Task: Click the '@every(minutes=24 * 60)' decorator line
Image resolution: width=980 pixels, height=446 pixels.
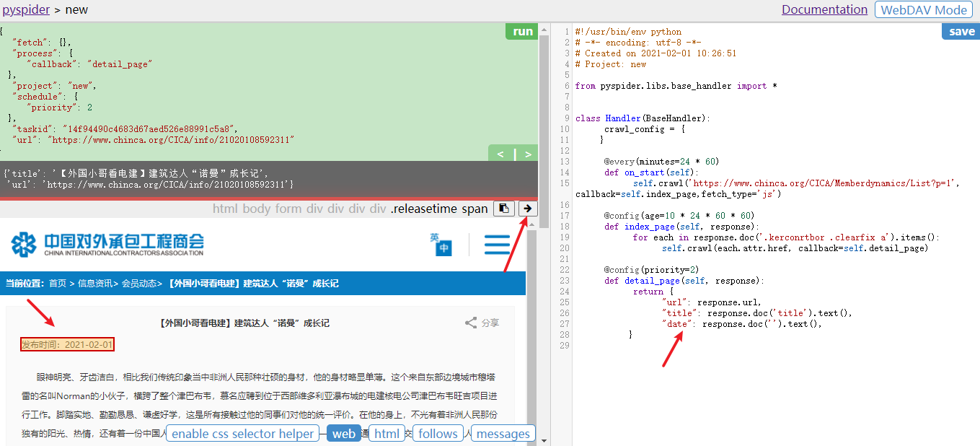Action: (x=661, y=162)
